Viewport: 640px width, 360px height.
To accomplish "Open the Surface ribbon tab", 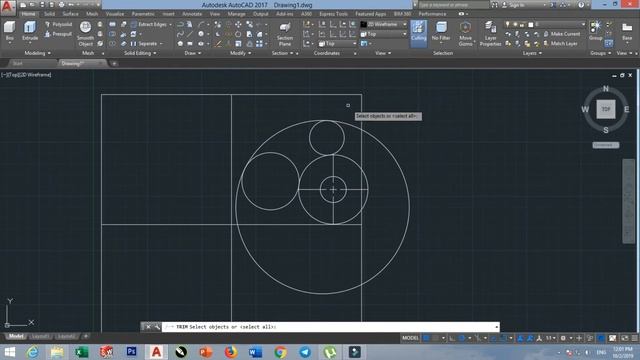I will pos(70,14).
